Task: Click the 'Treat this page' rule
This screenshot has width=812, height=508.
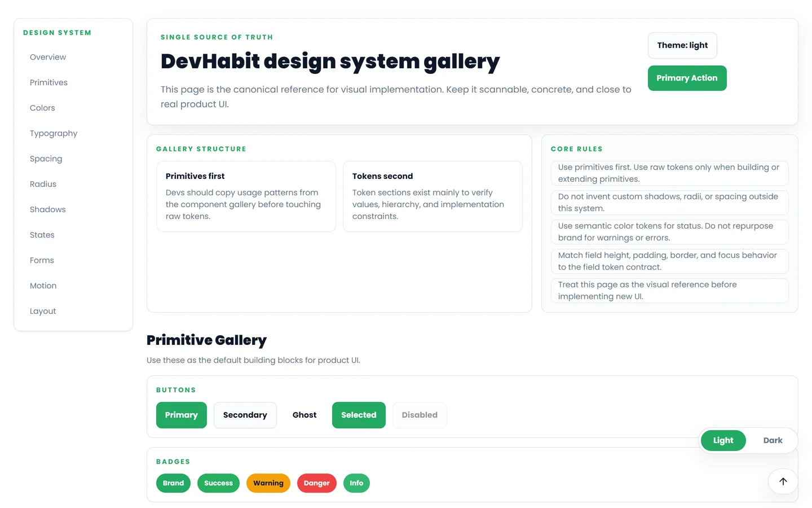Action: coord(669,291)
